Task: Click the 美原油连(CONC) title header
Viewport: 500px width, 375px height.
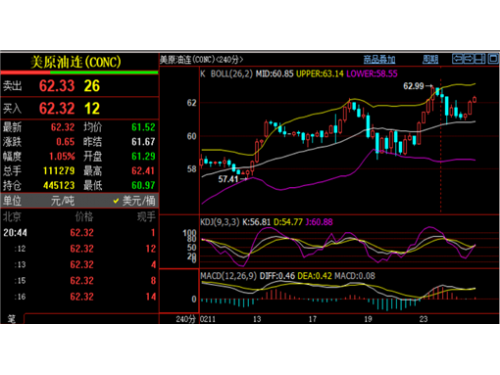Action: [76, 62]
